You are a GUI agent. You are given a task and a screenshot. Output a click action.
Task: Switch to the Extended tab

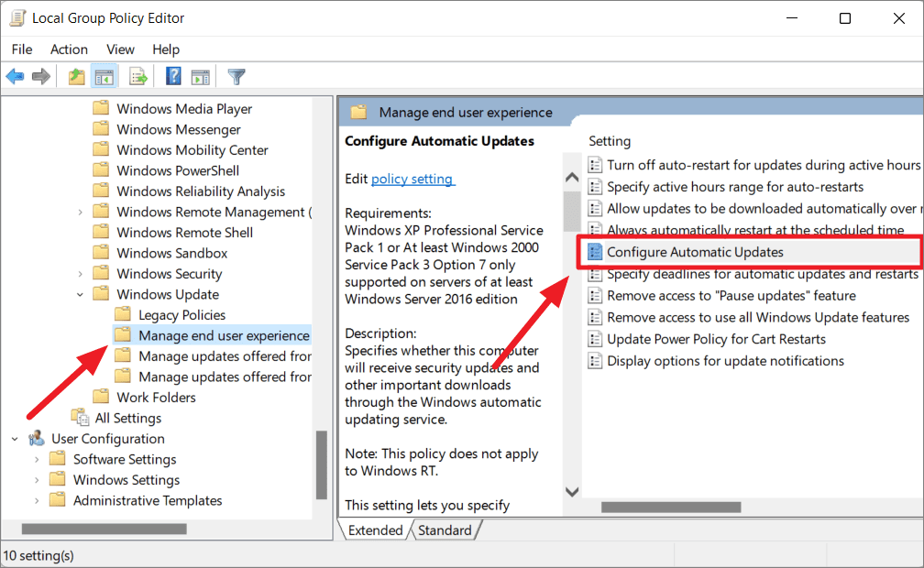pos(375,530)
